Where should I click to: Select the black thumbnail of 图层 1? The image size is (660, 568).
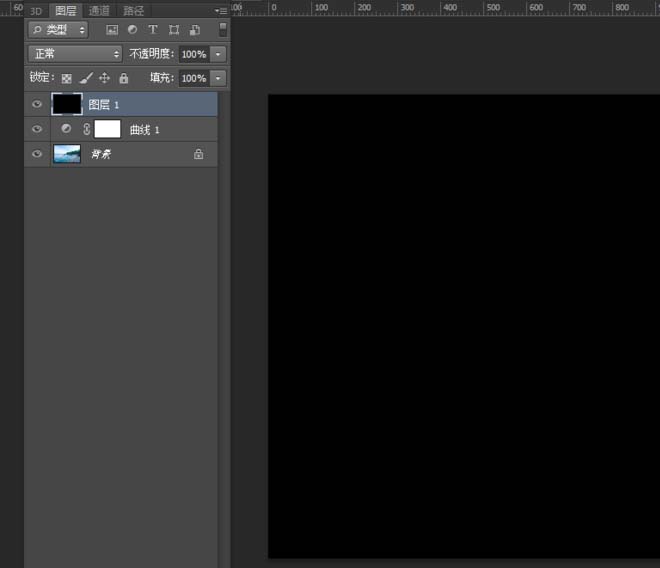point(67,104)
